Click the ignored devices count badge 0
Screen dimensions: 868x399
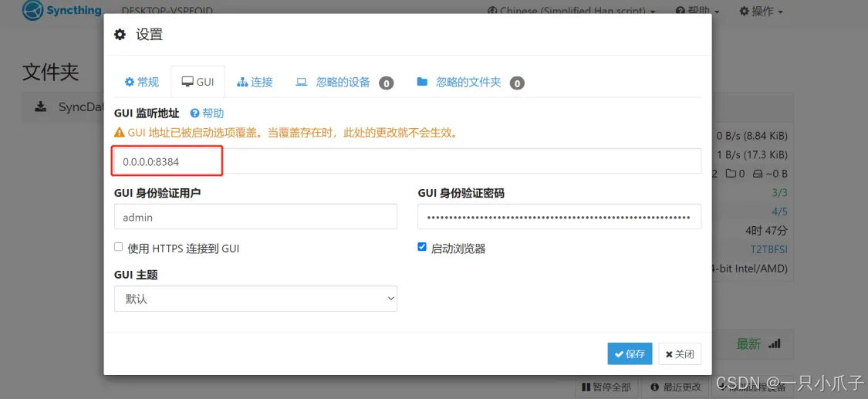pyautogui.click(x=387, y=83)
